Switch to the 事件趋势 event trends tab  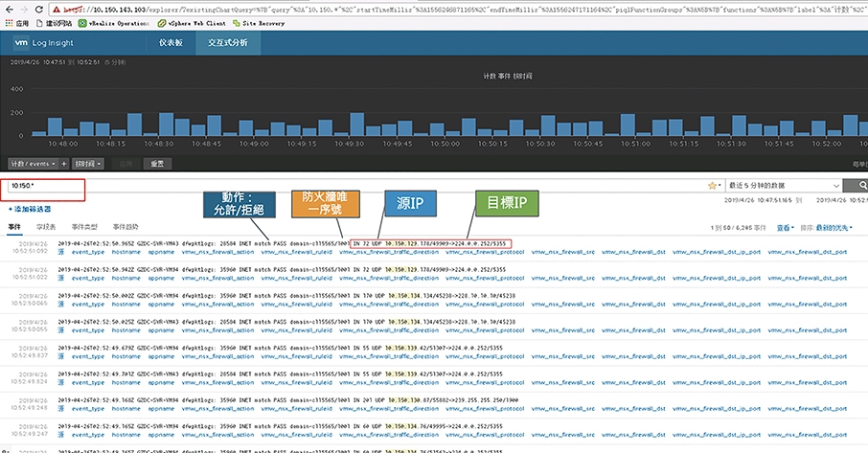[x=126, y=227]
